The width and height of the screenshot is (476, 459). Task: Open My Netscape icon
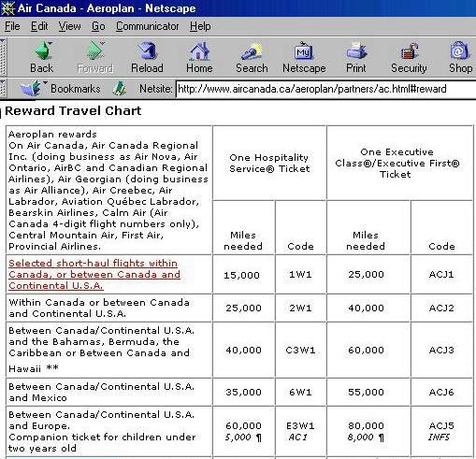tap(304, 51)
